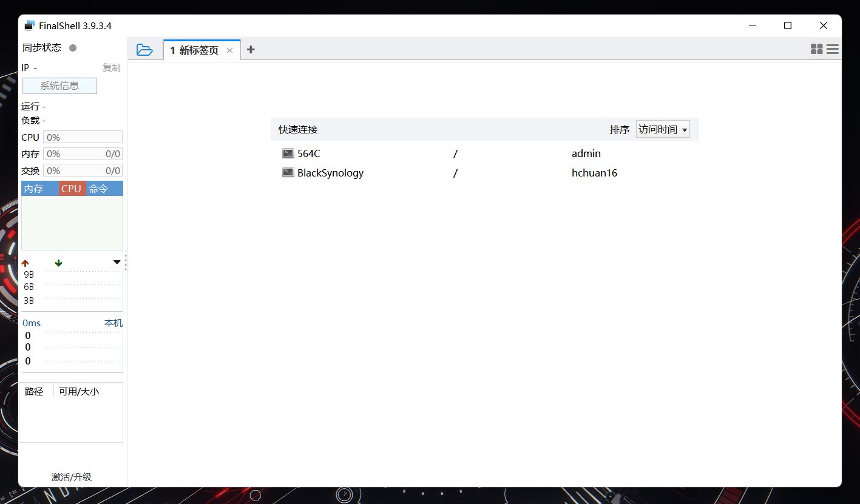Switch to grid layout view icon
This screenshot has width=860, height=504.
[817, 49]
